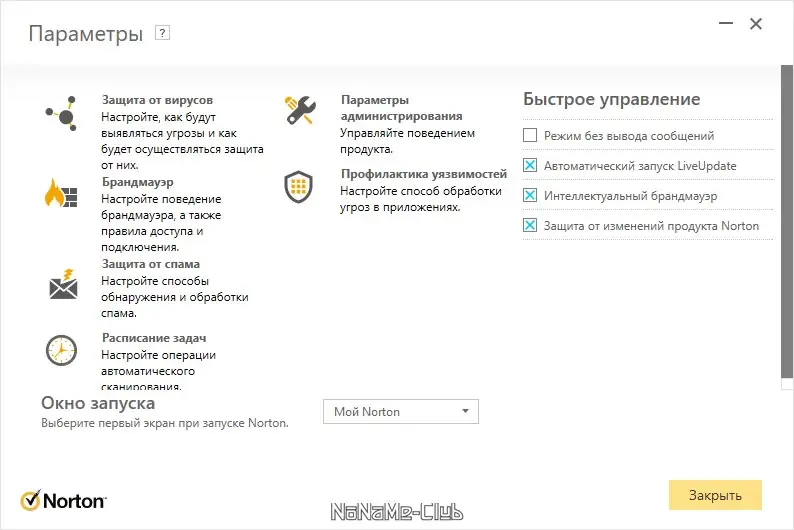Open the Брандмауэр settings link

(137, 182)
